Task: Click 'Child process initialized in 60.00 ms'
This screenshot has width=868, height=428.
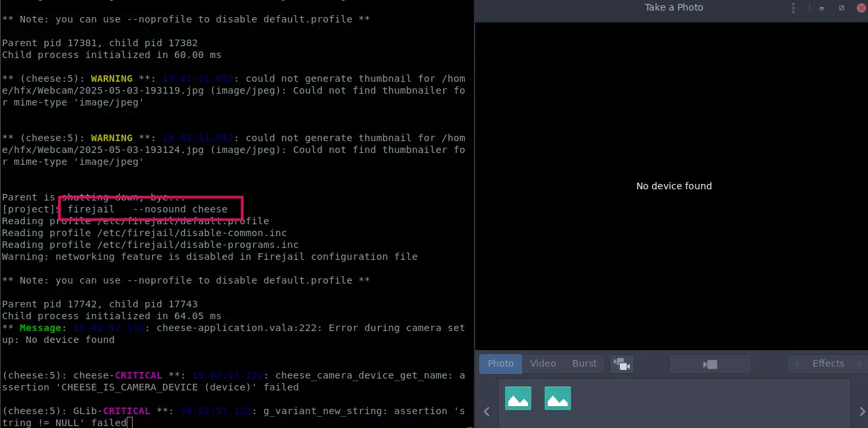Action: point(112,55)
